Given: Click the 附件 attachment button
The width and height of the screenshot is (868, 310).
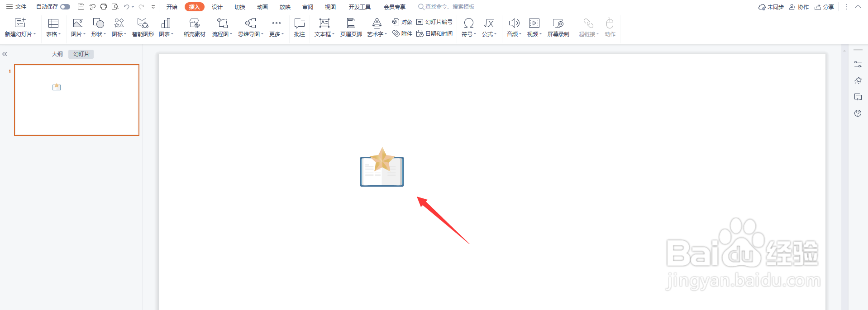Looking at the screenshot, I should click(402, 33).
